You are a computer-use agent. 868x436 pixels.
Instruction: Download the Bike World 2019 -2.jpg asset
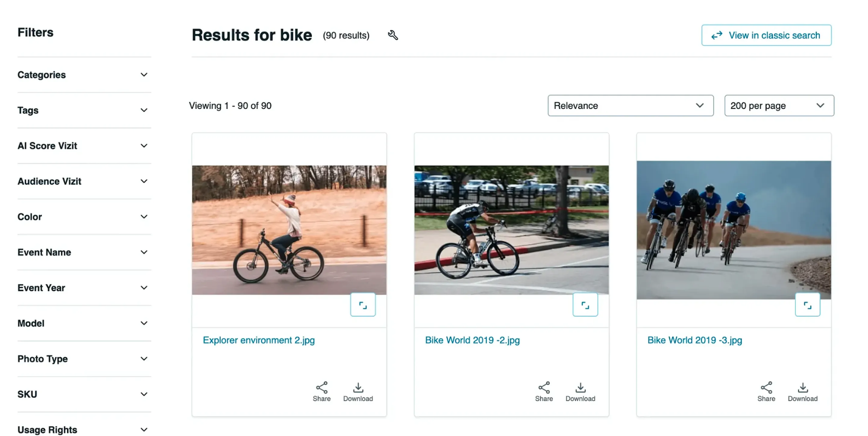click(x=580, y=391)
